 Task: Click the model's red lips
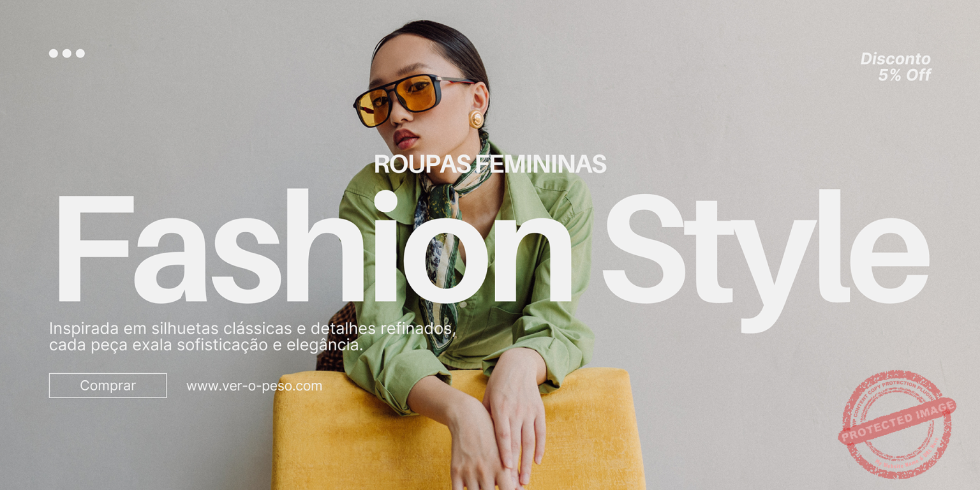coord(406,138)
